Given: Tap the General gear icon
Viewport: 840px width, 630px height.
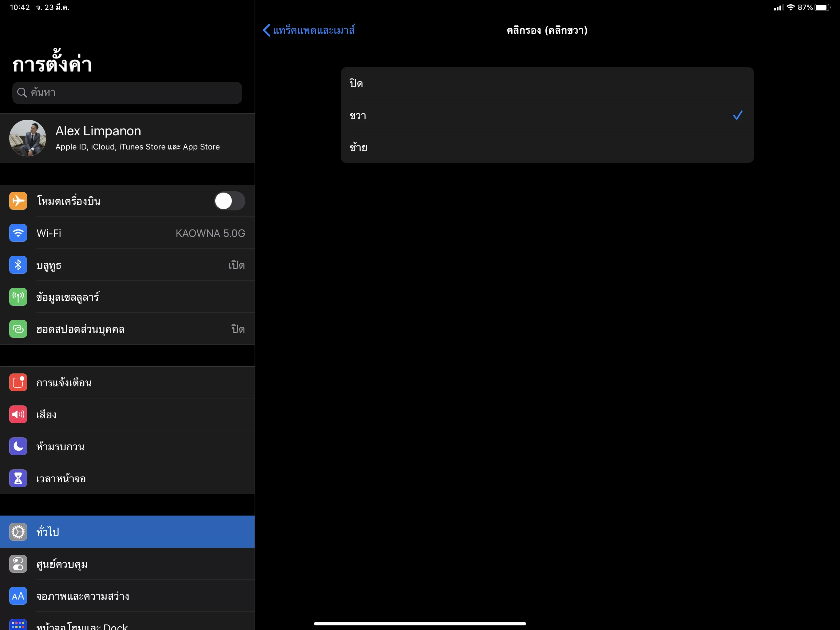Looking at the screenshot, I should point(18,532).
